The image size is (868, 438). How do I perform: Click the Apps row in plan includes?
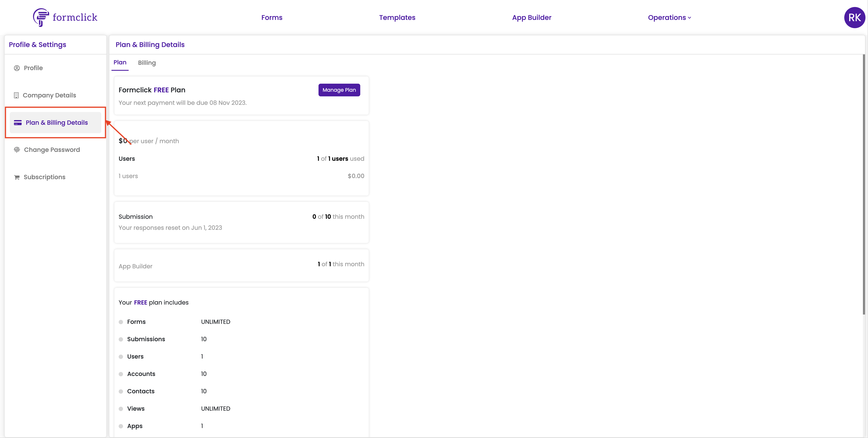coord(161,426)
